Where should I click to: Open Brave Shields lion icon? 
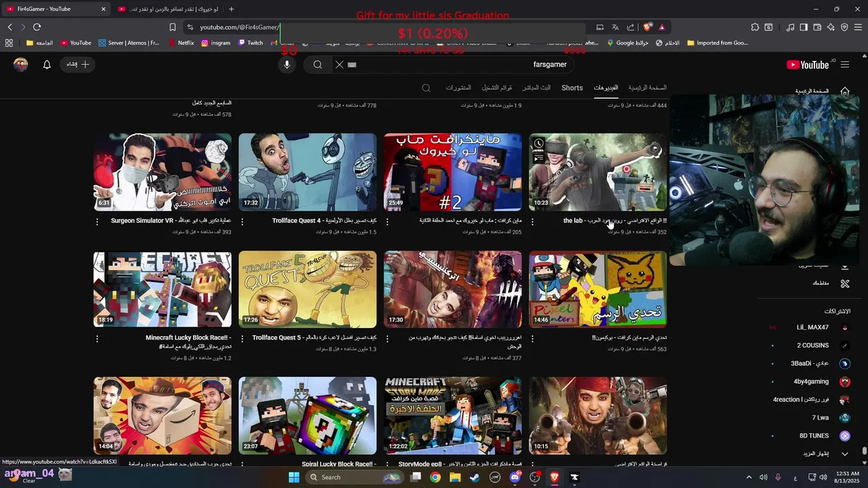[x=648, y=27]
